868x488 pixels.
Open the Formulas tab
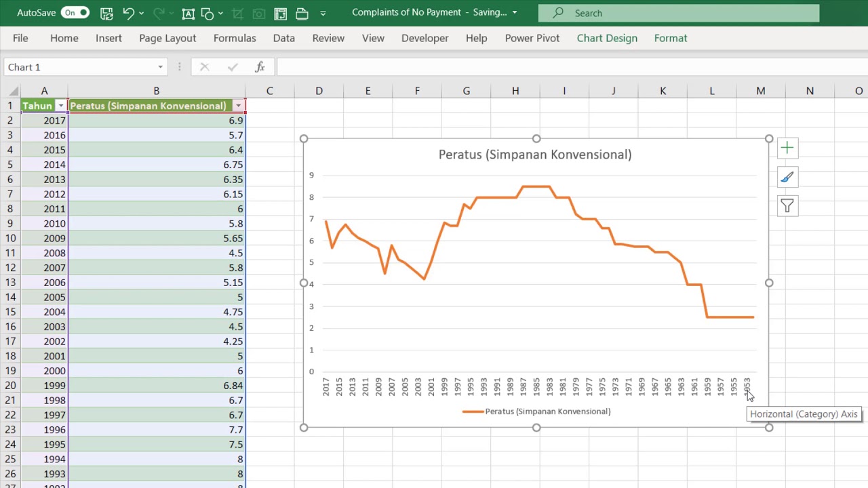coord(235,38)
